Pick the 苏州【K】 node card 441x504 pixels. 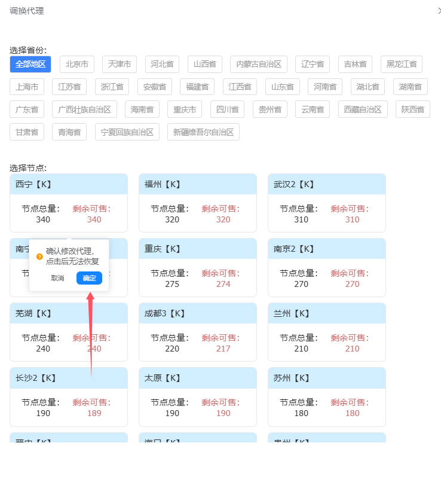click(326, 396)
